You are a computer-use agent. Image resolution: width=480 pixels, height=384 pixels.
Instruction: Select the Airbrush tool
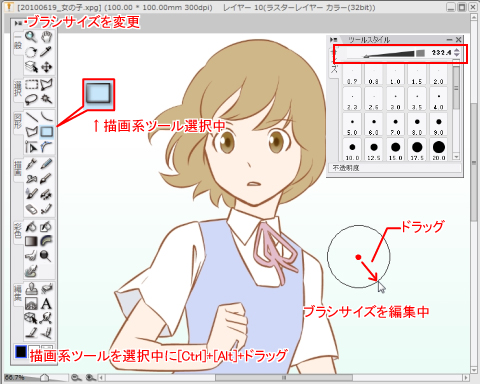(31, 179)
